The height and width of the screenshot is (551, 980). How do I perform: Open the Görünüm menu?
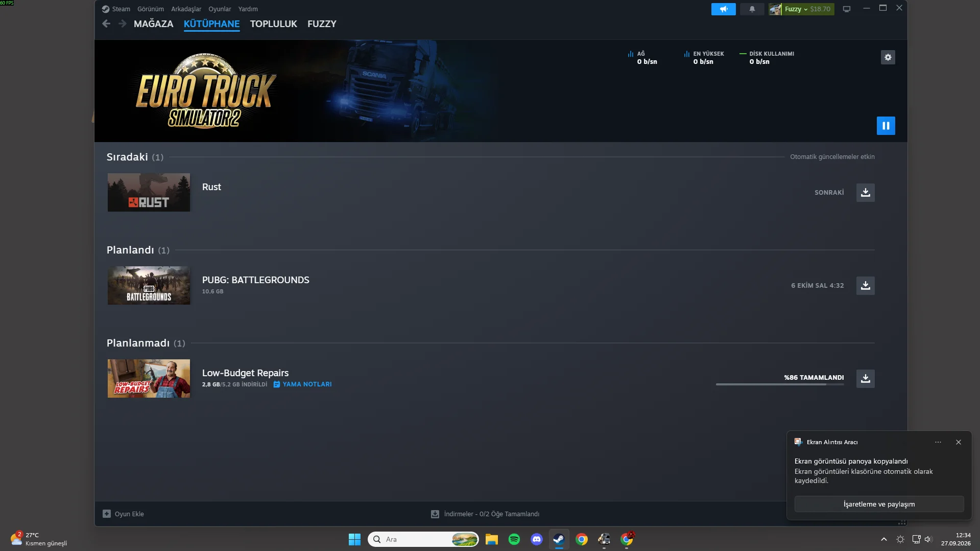(x=151, y=9)
